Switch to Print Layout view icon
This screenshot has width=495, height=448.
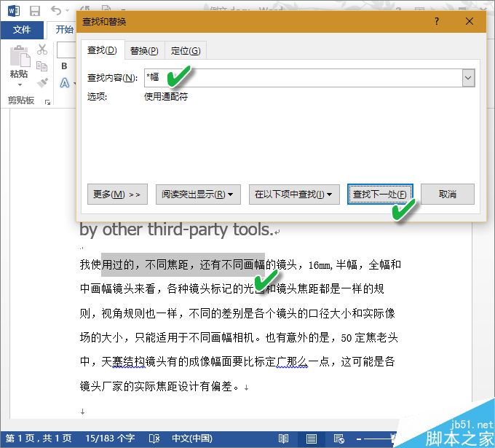click(x=312, y=439)
